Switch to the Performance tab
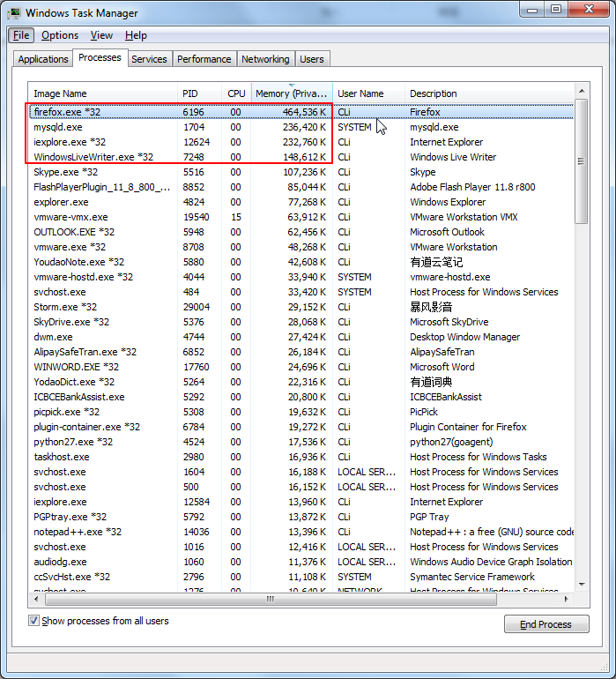 coord(204,59)
